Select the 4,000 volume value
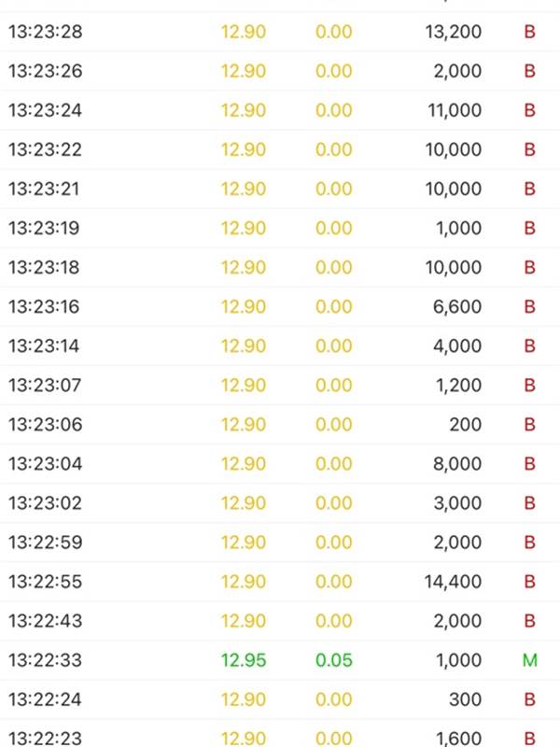The height and width of the screenshot is (747, 560). [x=457, y=346]
